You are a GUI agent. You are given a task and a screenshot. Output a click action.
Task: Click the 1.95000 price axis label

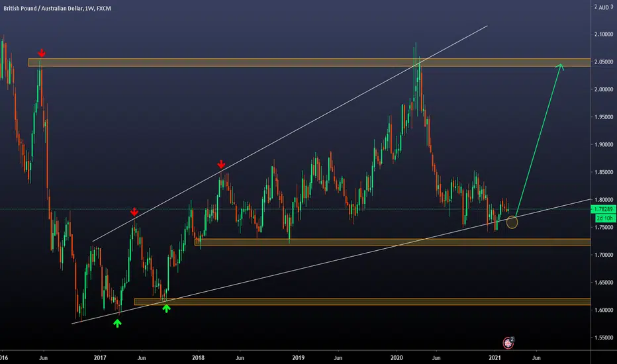[x=604, y=117]
